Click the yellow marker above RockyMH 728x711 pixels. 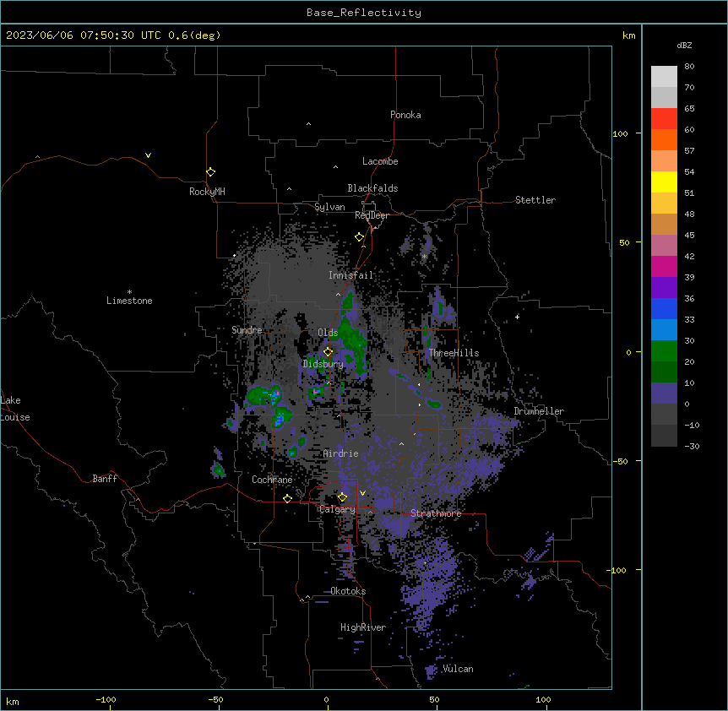click(x=211, y=171)
